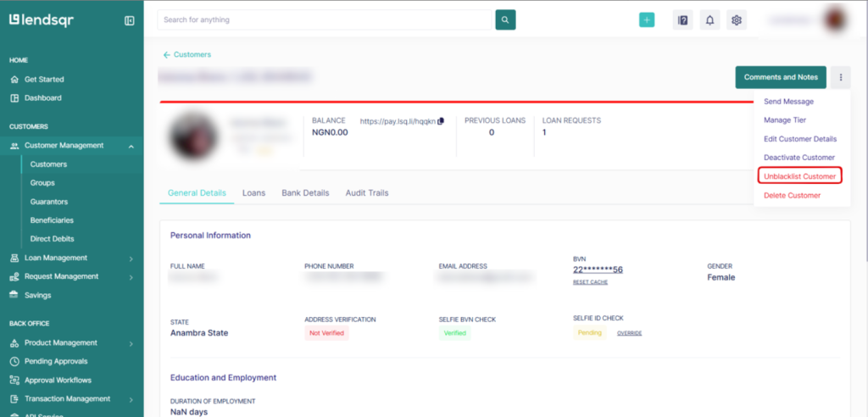Click NaN days employment duration
The height and width of the screenshot is (417, 868).
189,413
